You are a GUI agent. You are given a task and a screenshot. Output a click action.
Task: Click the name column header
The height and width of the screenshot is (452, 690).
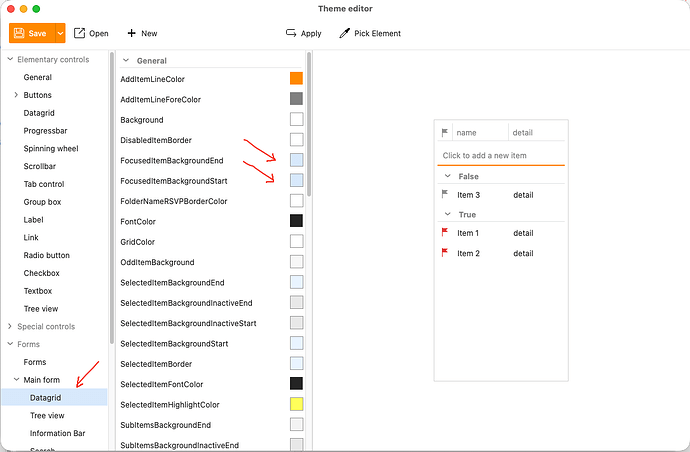(x=480, y=132)
